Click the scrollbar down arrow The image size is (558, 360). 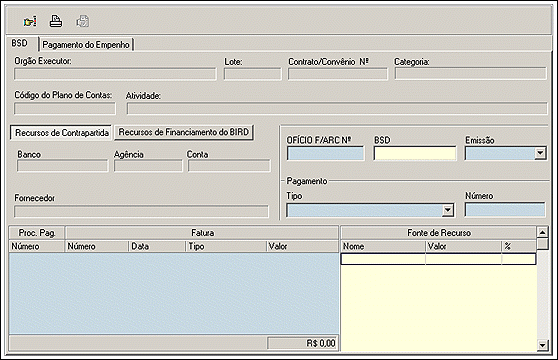(x=542, y=345)
